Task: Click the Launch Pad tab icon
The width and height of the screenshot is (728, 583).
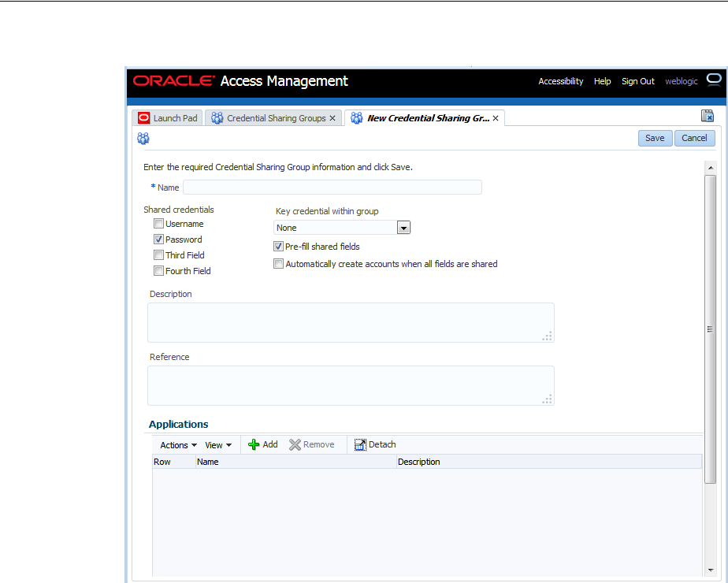Action: (144, 118)
